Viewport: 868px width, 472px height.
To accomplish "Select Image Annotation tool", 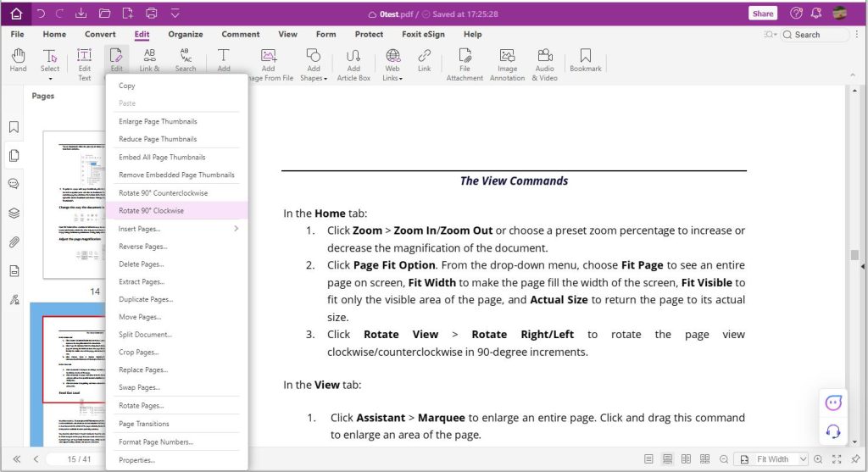I will click(507, 64).
